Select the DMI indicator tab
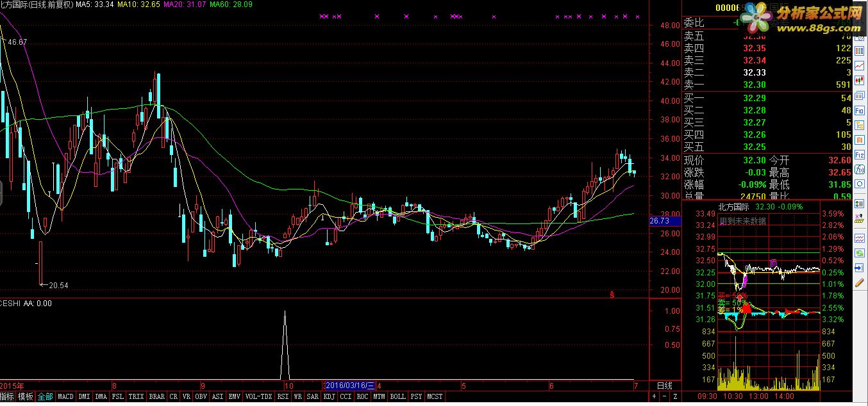868x406 pixels. coord(84,396)
